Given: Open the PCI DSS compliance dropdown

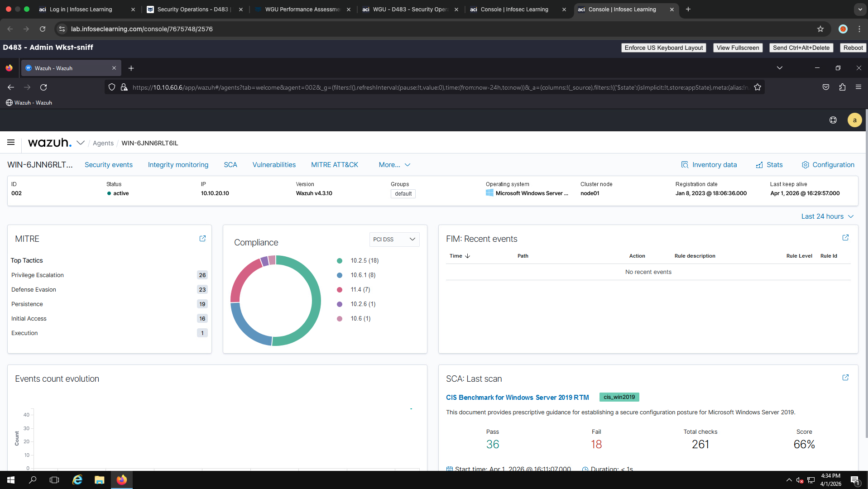Looking at the screenshot, I should click(394, 239).
